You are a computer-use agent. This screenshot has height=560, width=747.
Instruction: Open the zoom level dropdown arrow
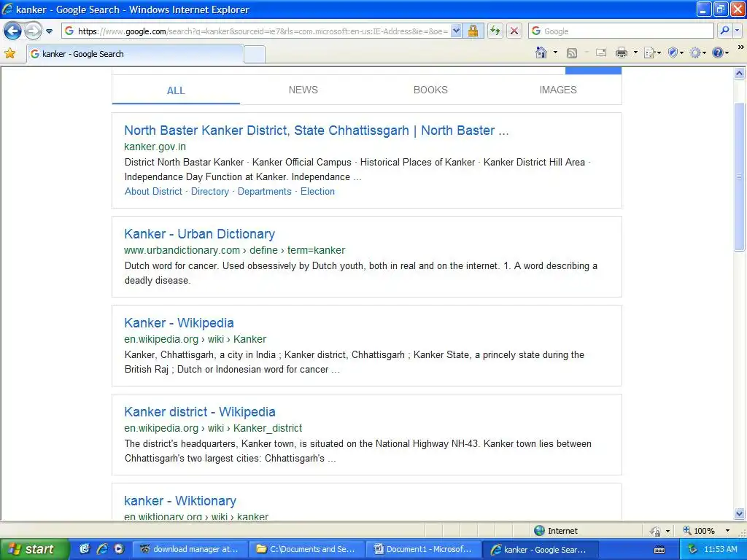point(727,531)
